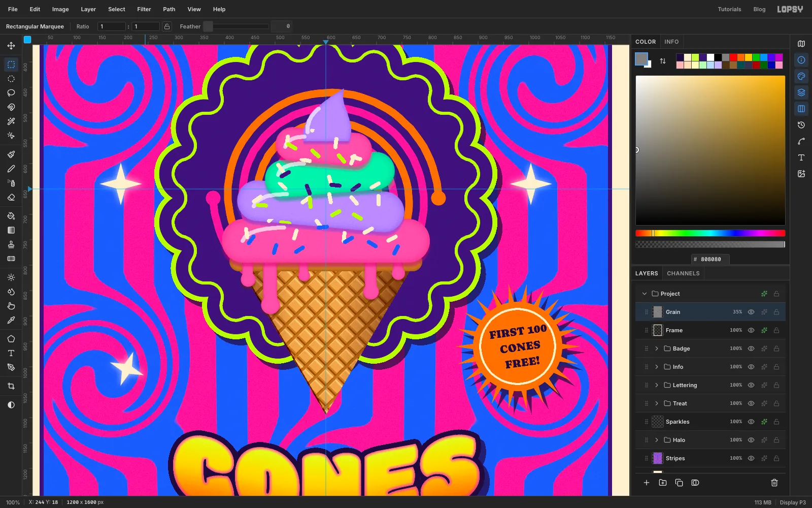Select the Clone Stamp tool
812x508 pixels.
click(11, 244)
